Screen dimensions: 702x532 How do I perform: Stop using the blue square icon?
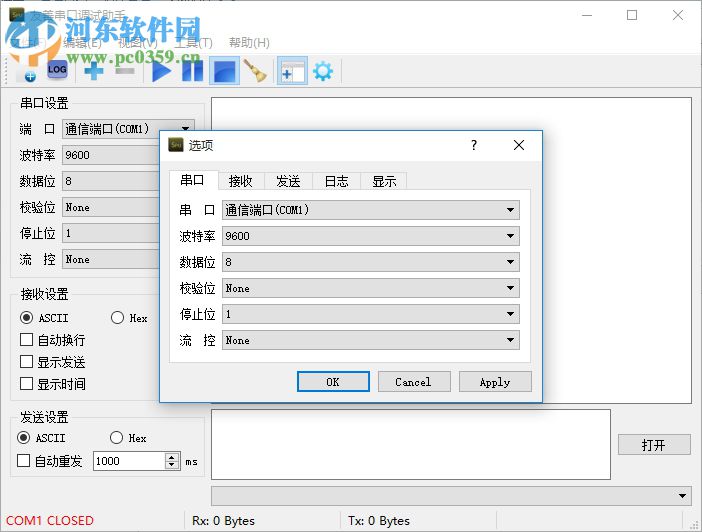point(225,71)
